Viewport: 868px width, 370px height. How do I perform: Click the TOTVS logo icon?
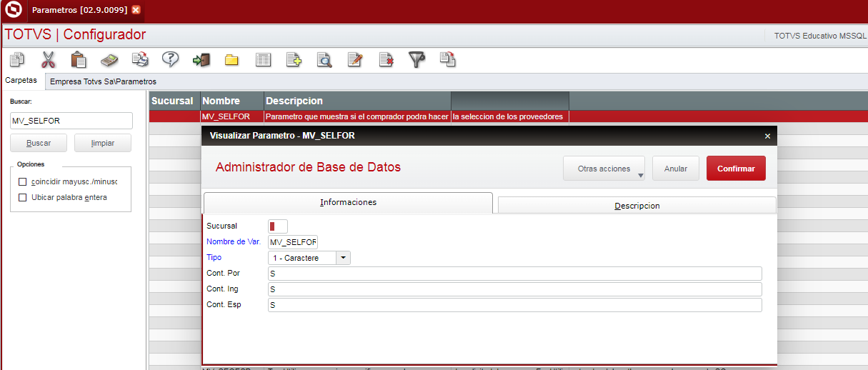point(13,10)
